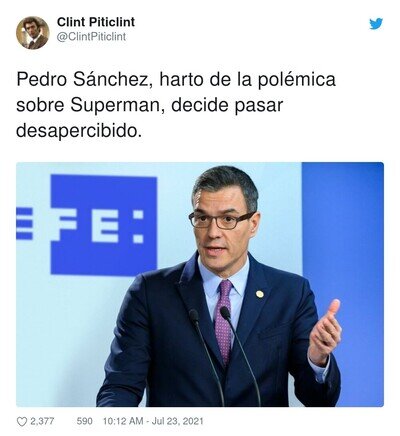
Task: Click the EFE logo in the photo
Action: click(x=103, y=225)
